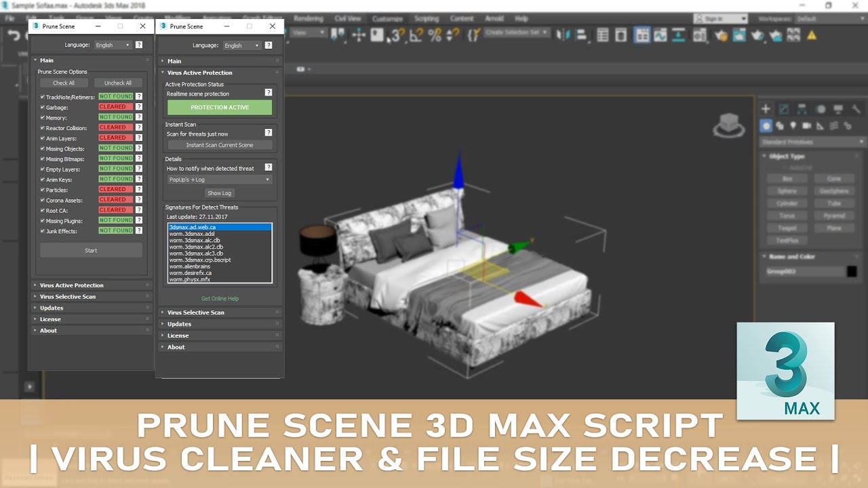Image resolution: width=868 pixels, height=488 pixels.
Task: Select the Geometry category icon
Action: [766, 125]
